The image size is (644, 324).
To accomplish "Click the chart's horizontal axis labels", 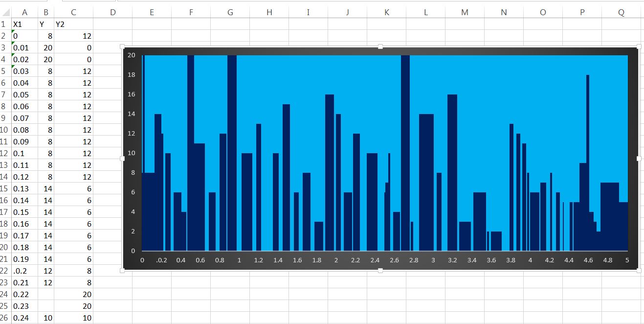I will coord(386,260).
